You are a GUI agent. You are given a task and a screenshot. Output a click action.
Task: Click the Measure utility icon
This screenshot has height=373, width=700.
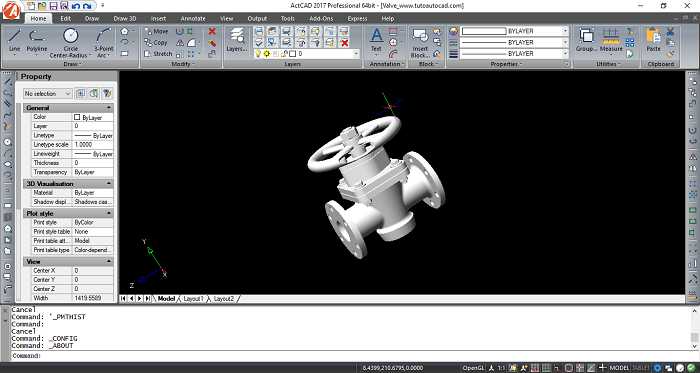(611, 40)
